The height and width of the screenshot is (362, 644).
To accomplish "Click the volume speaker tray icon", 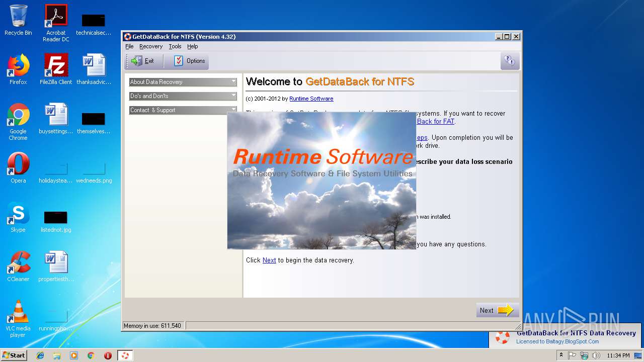I will pyautogui.click(x=596, y=355).
